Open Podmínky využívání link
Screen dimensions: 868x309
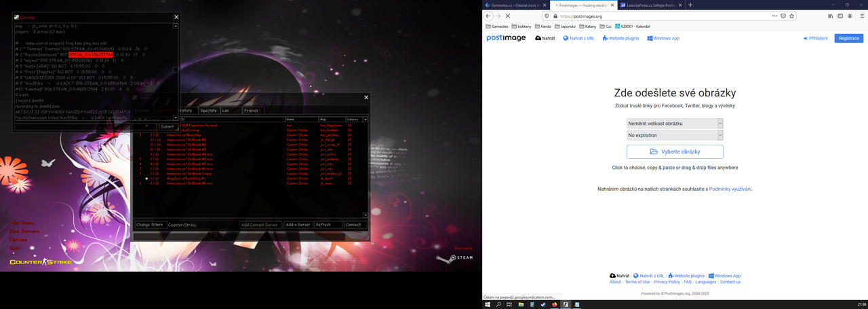coord(730,189)
